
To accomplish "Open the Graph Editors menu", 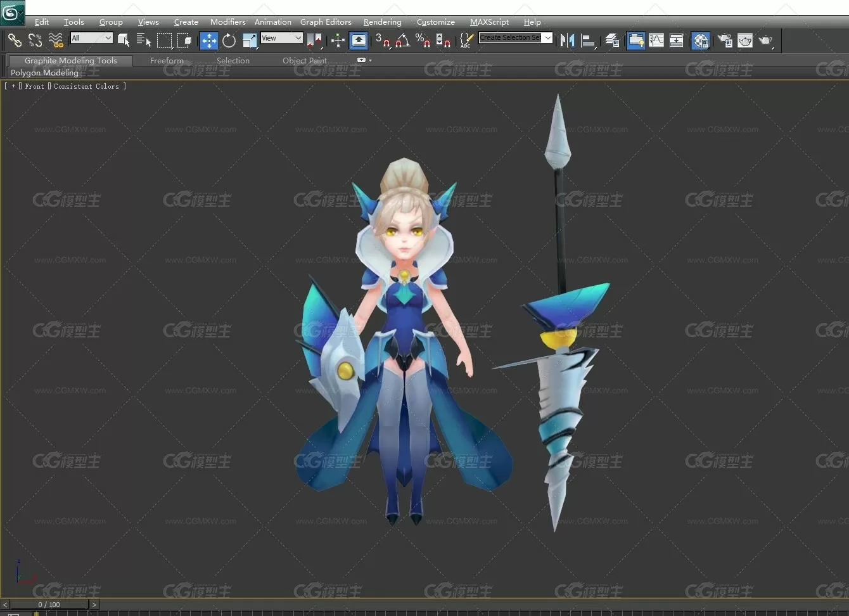I will coord(326,22).
